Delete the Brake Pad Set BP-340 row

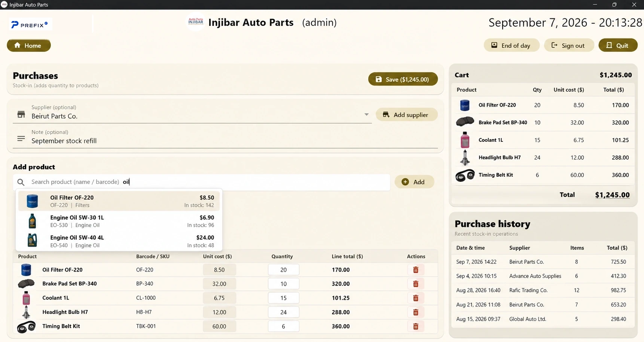pyautogui.click(x=415, y=284)
